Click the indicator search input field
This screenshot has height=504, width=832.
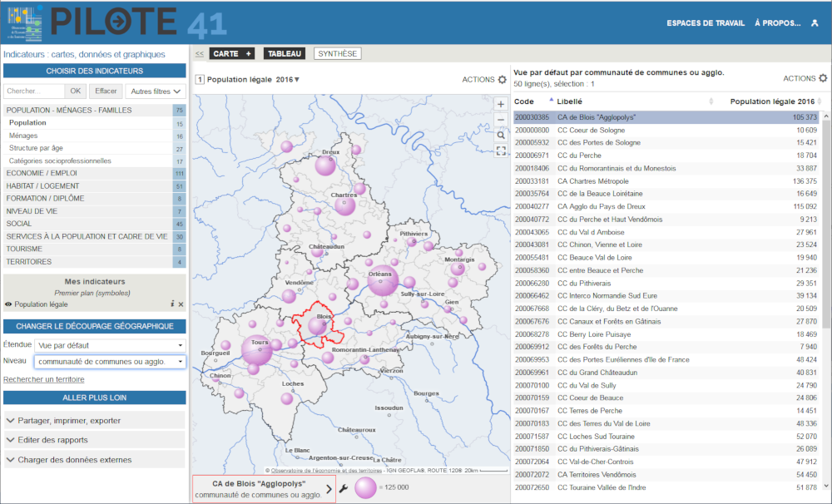coord(33,91)
